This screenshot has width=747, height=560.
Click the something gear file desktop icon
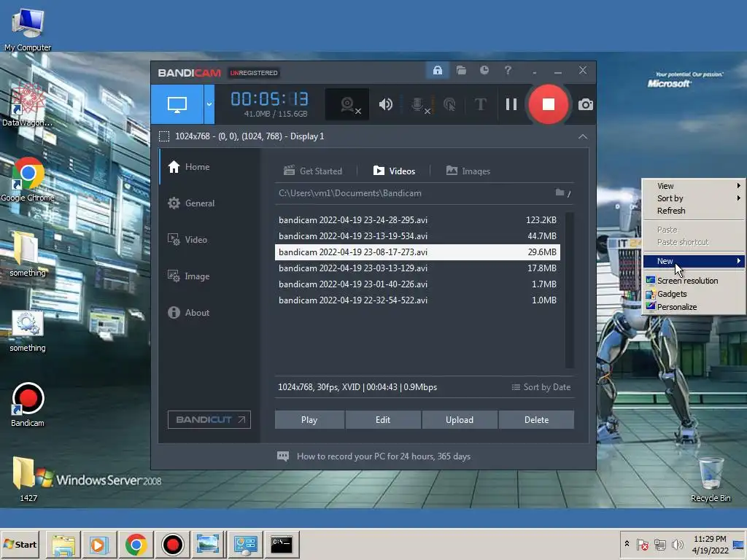click(28, 330)
